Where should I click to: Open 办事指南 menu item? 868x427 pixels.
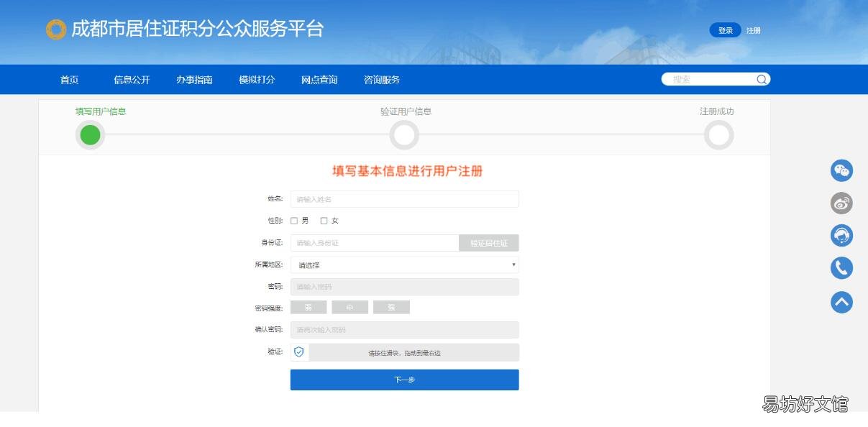(194, 80)
